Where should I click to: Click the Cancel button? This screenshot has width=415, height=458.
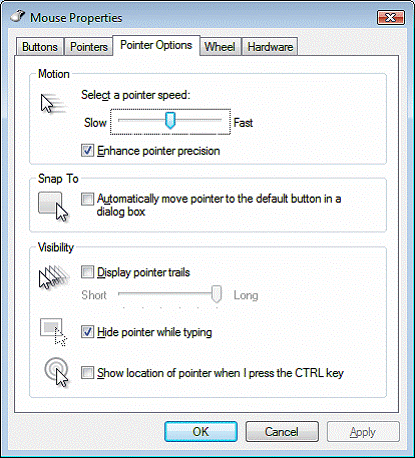[282, 432]
